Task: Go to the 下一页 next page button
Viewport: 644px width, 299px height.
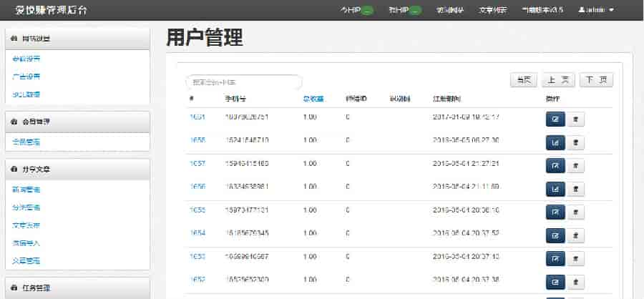Action: (595, 81)
